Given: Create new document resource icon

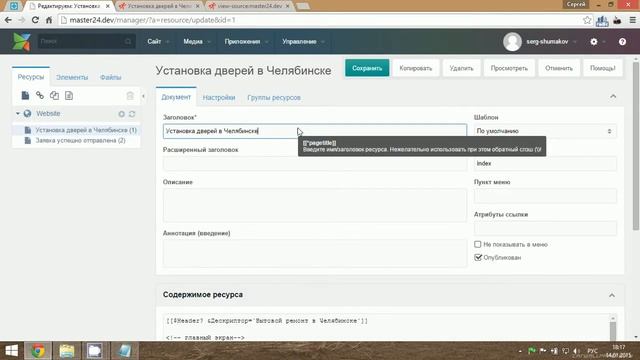Looking at the screenshot, I should pyautogui.click(x=25, y=96).
